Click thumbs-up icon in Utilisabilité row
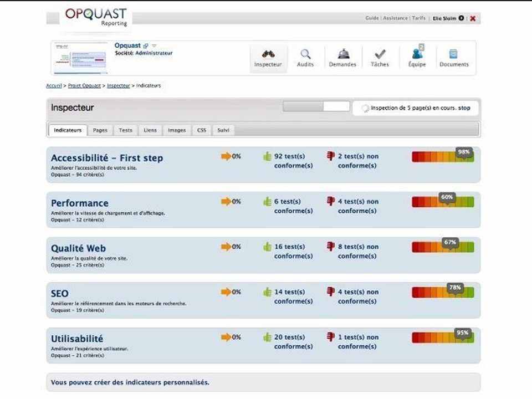 [267, 337]
